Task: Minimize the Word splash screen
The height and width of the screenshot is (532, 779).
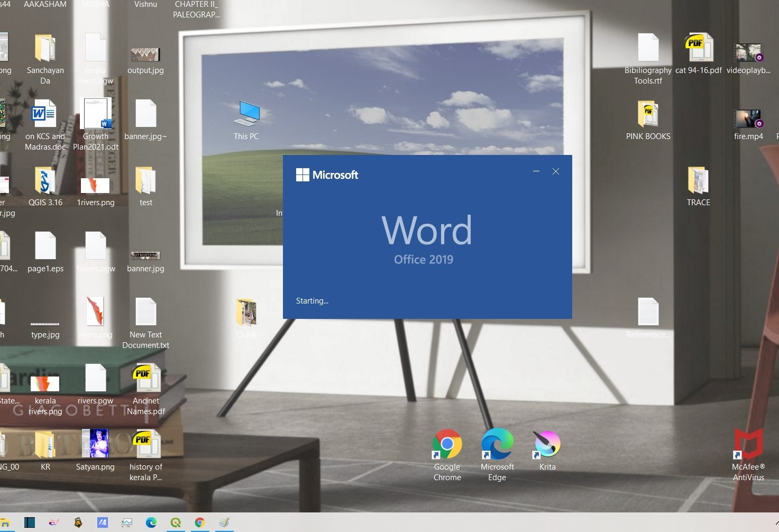Action: click(536, 171)
